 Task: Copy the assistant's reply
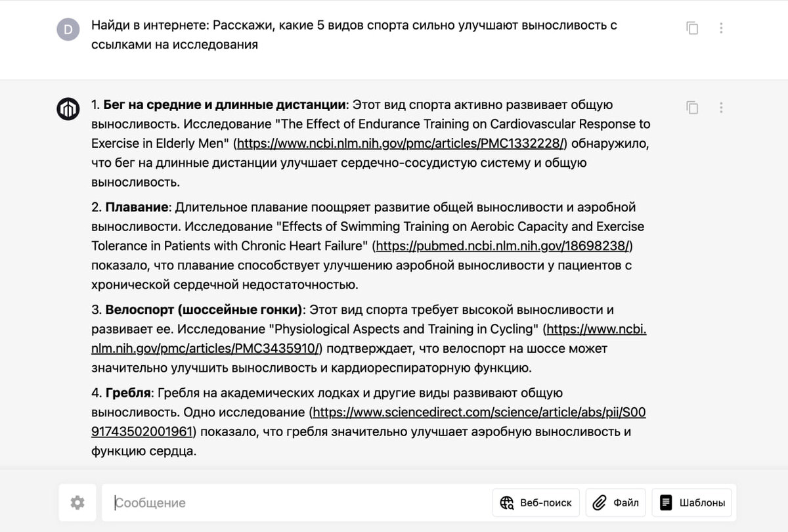coord(692,107)
